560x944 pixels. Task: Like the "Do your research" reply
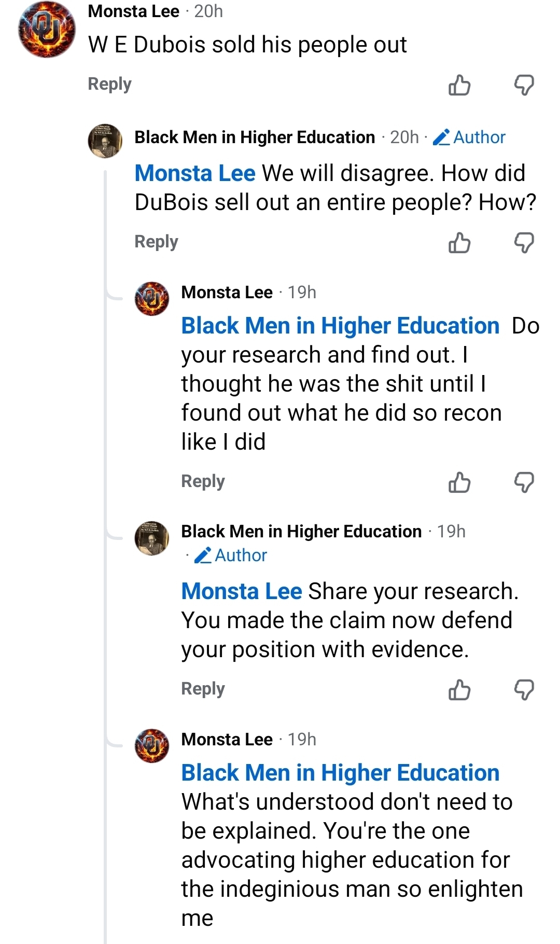point(459,482)
